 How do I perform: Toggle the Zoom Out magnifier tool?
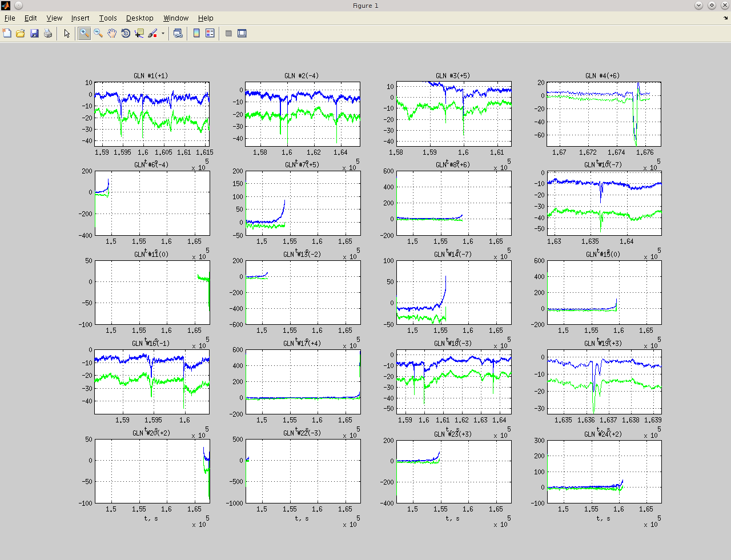click(x=98, y=34)
